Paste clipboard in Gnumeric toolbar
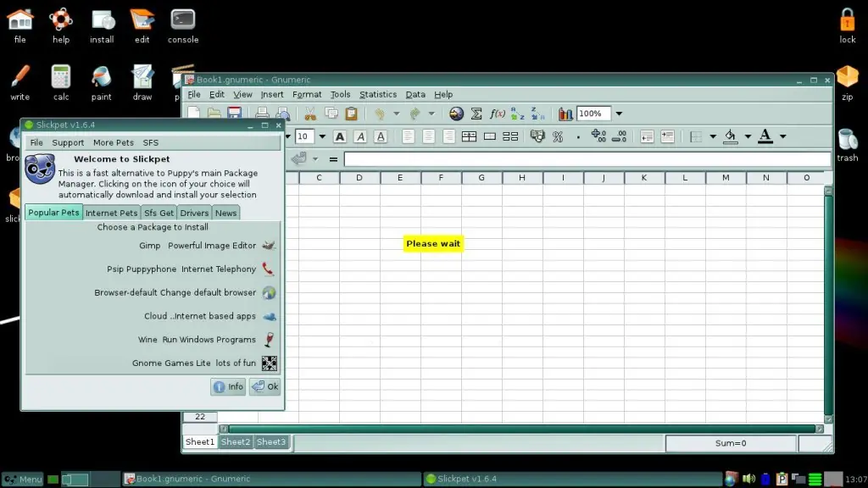The image size is (868, 488). [352, 114]
